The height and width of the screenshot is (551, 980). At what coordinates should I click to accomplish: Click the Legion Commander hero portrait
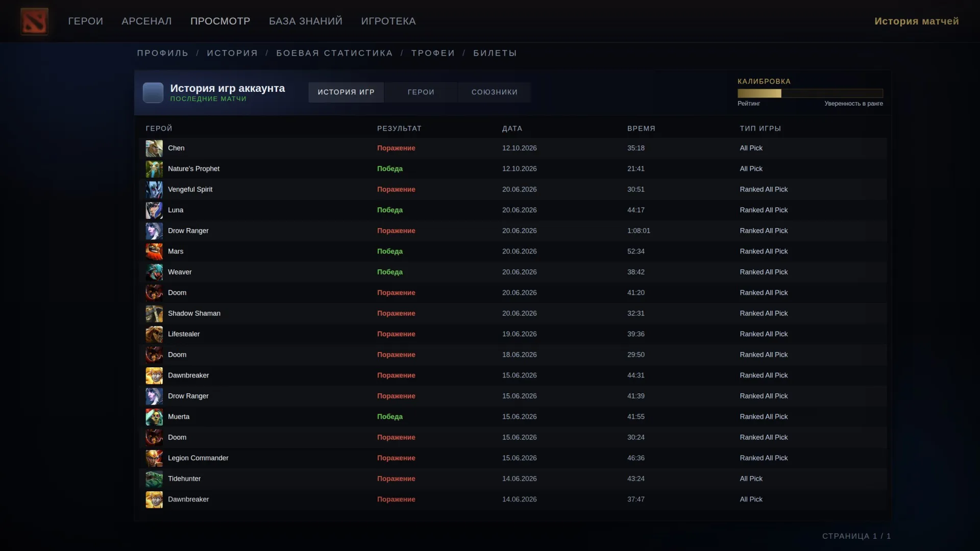point(154,458)
